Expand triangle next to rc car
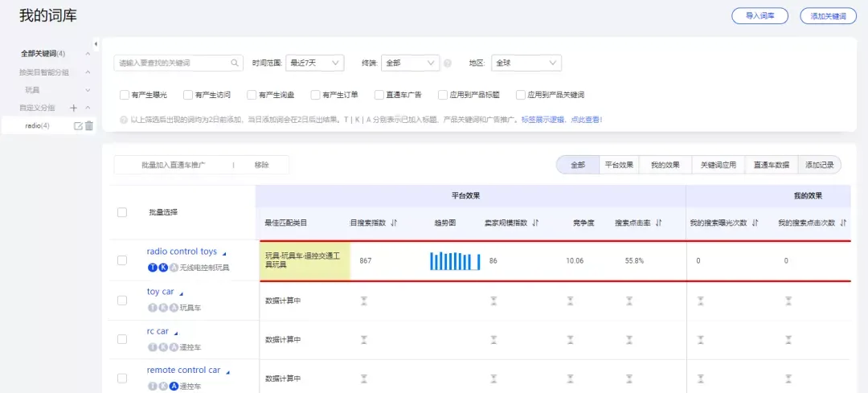 click(x=176, y=334)
